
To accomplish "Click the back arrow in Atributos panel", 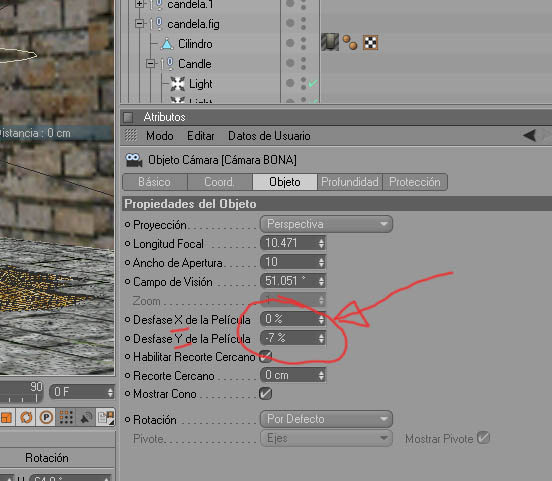I will [529, 135].
